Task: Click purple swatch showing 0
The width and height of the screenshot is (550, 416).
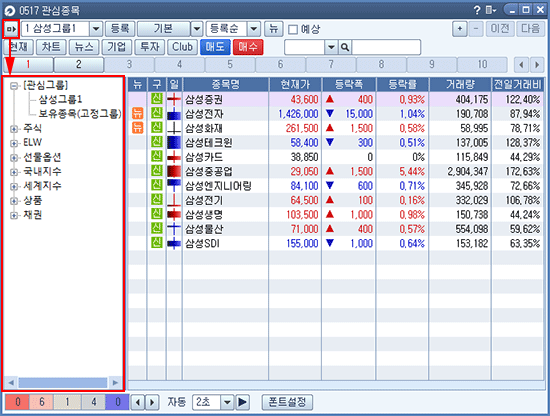Action: (x=118, y=402)
